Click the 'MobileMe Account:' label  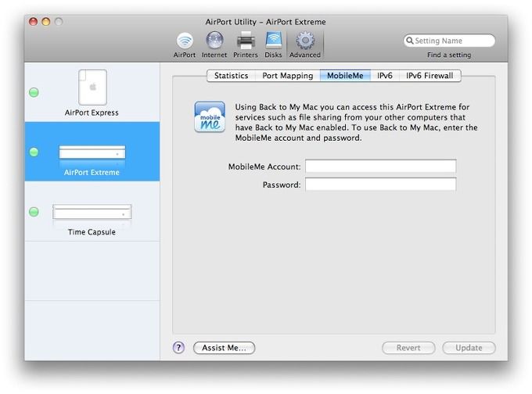[x=264, y=167]
